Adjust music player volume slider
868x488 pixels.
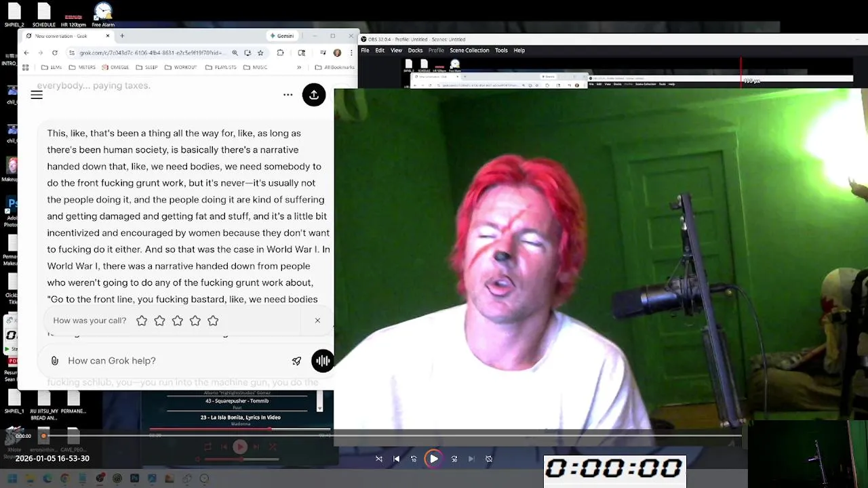241,460
